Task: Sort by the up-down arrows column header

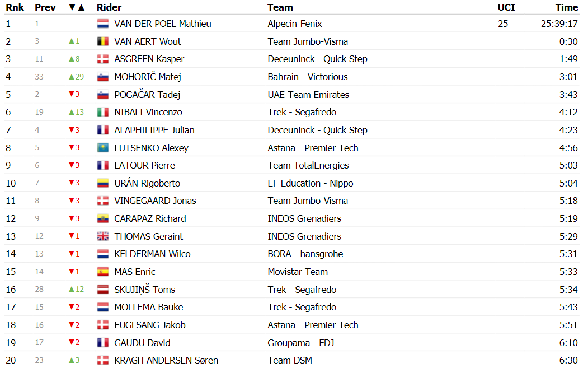Action: tap(77, 7)
